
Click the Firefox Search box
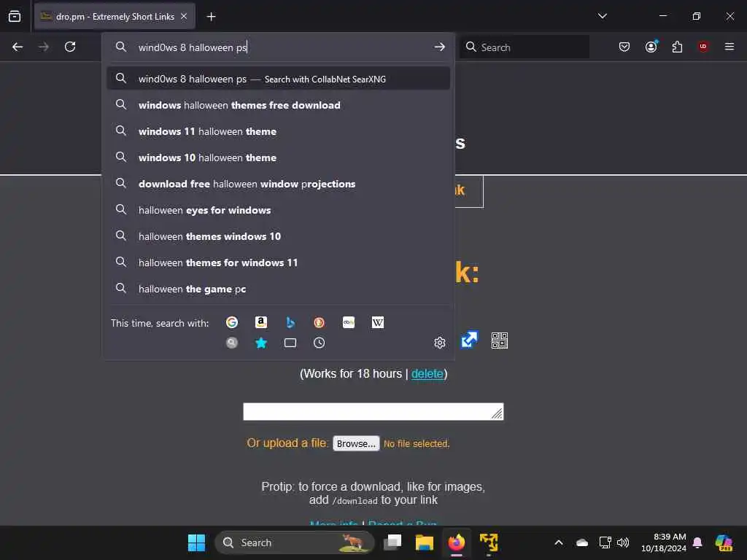(524, 47)
